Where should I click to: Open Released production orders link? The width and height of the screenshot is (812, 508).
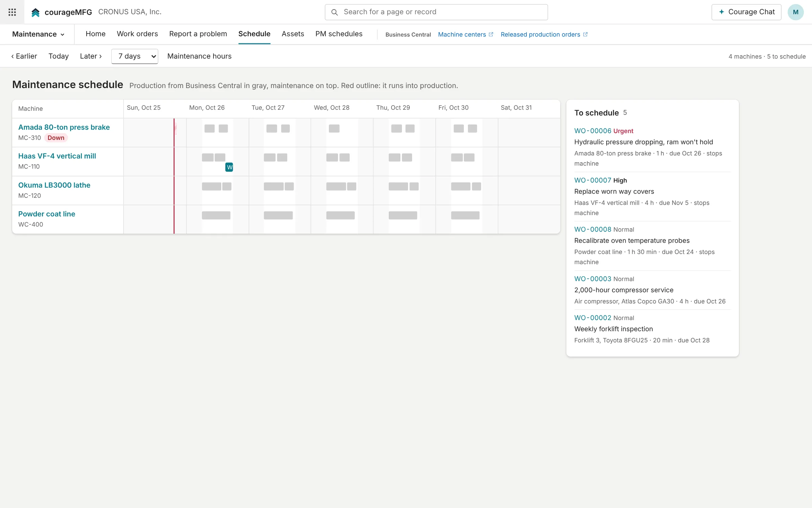(544, 35)
